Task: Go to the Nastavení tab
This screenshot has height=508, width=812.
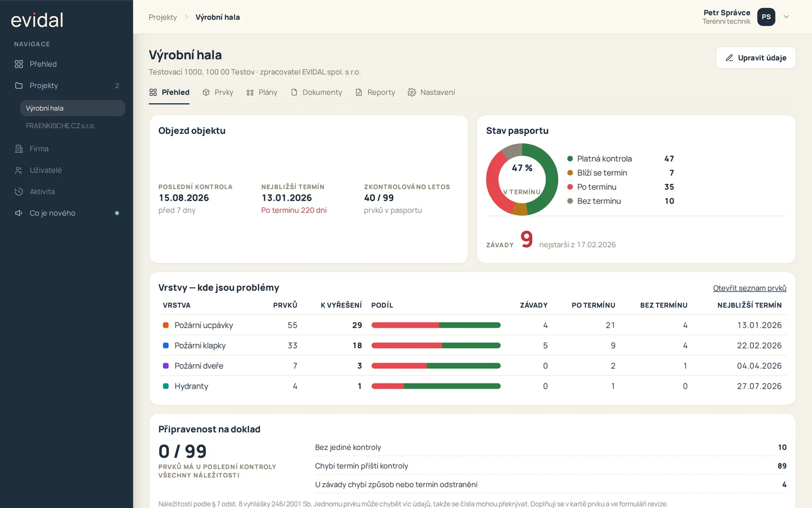Action: click(431, 92)
